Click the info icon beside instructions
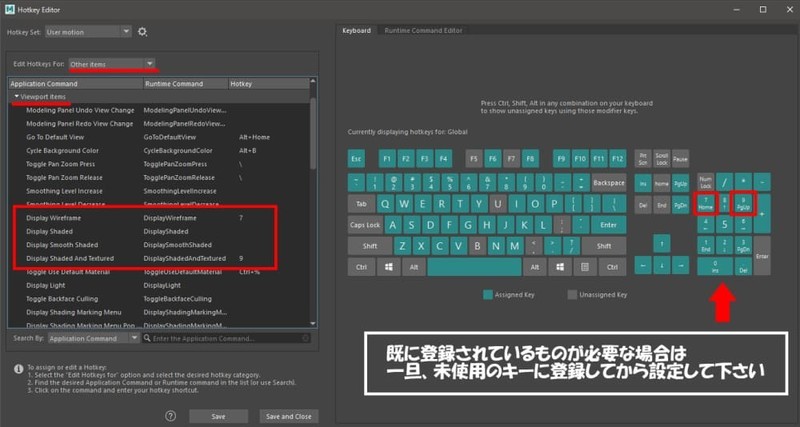Viewport: 800px width, 427px height. pyautogui.click(x=18, y=368)
